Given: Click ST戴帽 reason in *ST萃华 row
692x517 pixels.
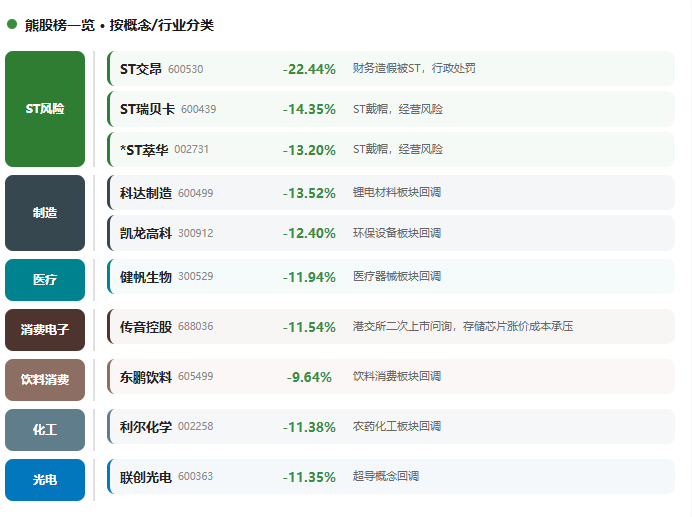Looking at the screenshot, I should [398, 149].
